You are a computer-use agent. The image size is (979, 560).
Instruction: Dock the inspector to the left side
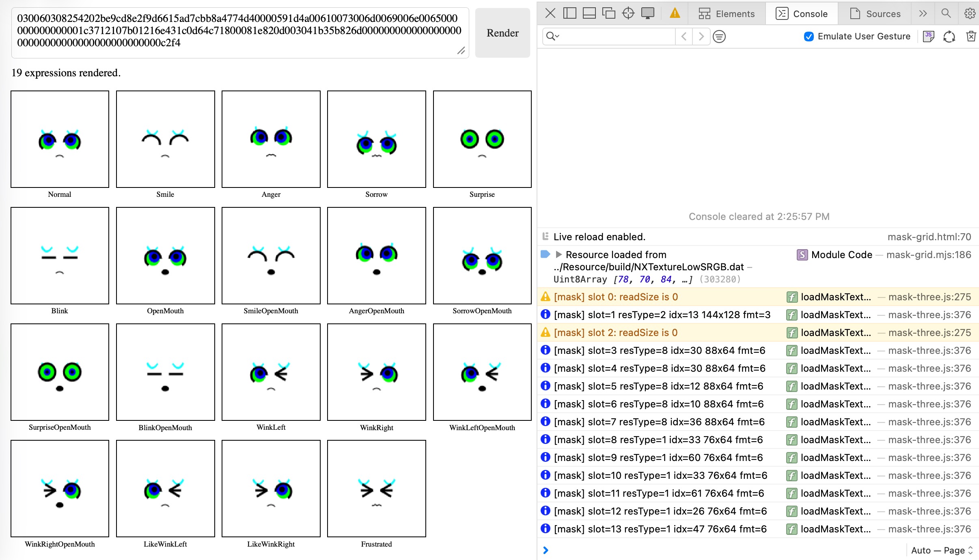tap(569, 13)
